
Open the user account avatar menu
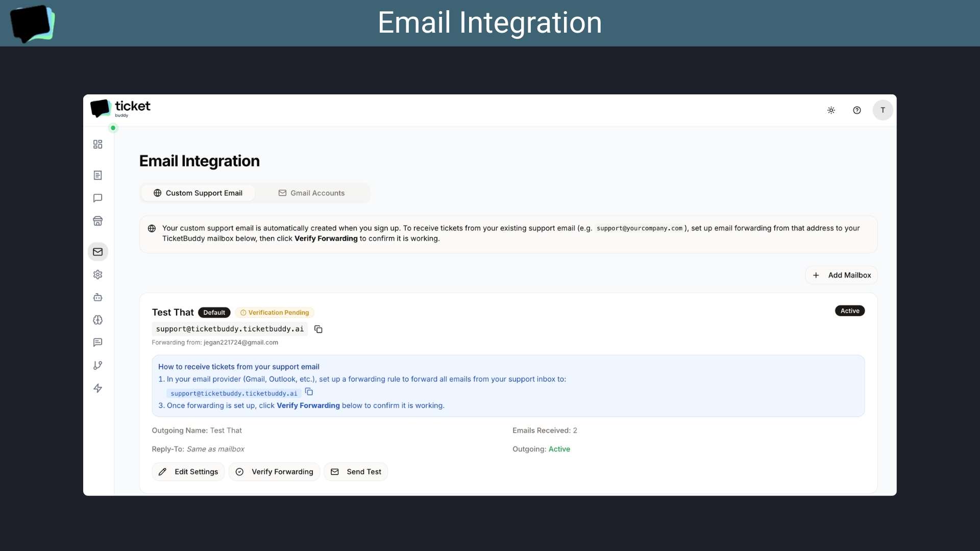coord(883,110)
